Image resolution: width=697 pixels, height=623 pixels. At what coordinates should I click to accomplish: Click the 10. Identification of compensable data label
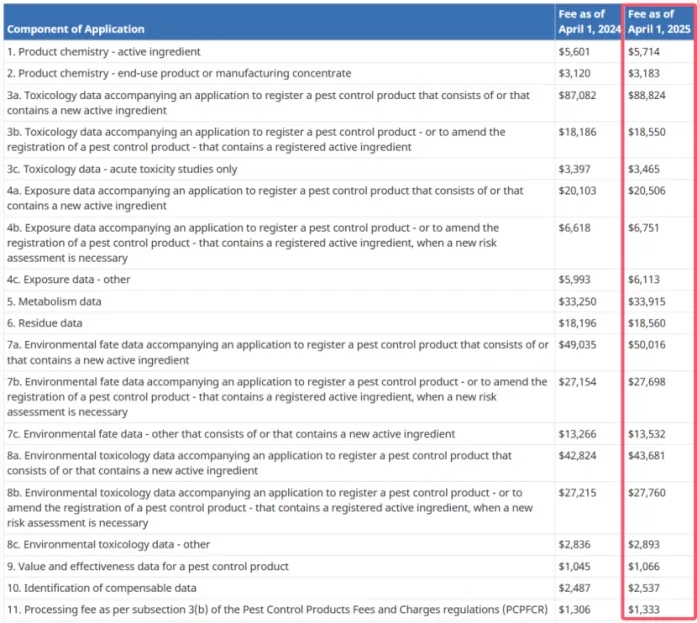[102, 588]
